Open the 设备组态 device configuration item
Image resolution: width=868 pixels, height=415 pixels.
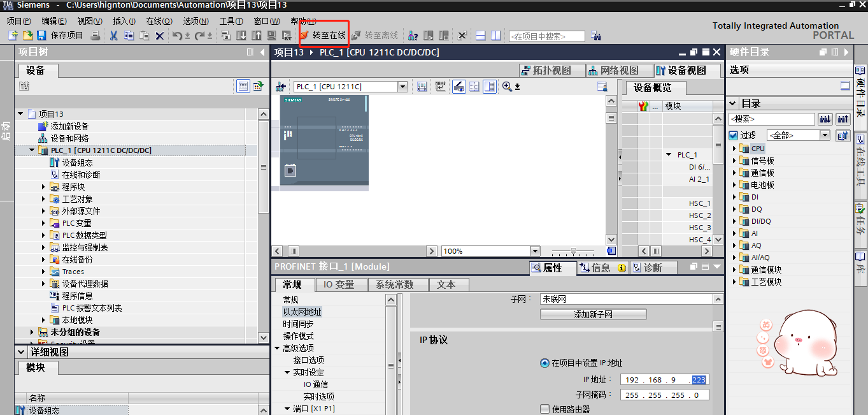[77, 163]
